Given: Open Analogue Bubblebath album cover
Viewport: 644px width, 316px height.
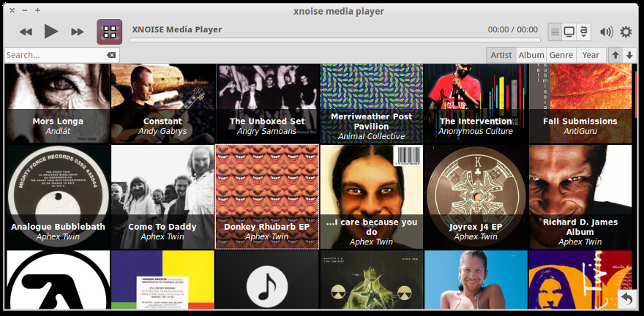Looking at the screenshot, I should point(58,197).
